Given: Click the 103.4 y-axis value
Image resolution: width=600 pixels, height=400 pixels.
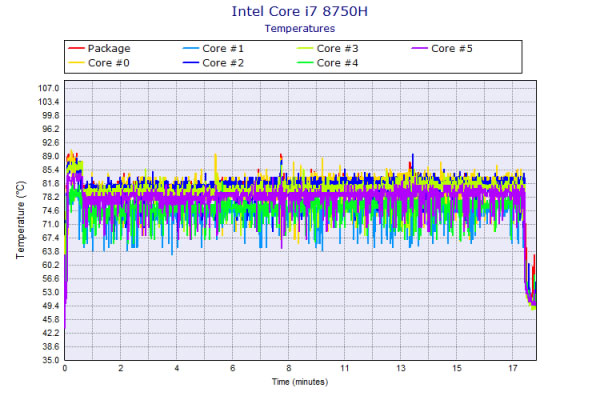Looking at the screenshot, I should pos(49,102).
